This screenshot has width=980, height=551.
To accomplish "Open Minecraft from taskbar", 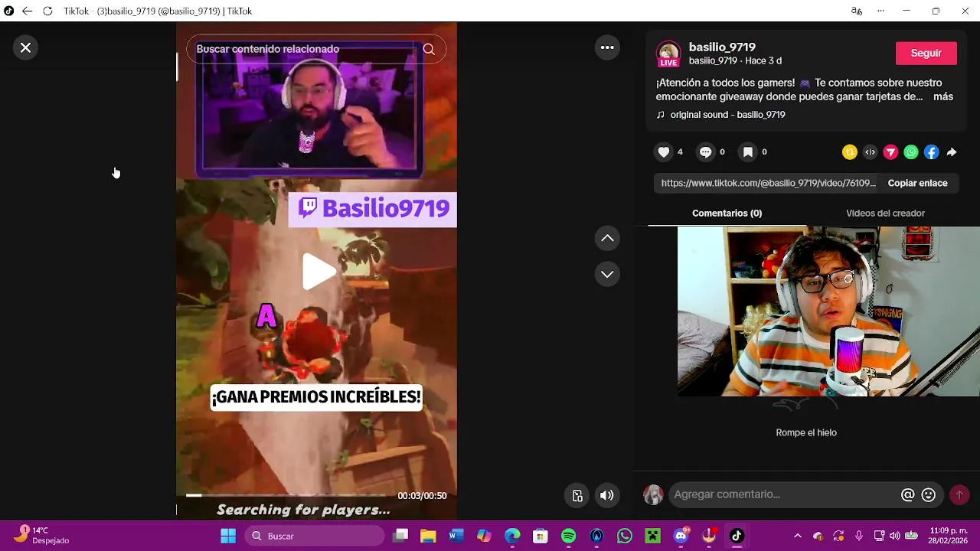I will [652, 536].
